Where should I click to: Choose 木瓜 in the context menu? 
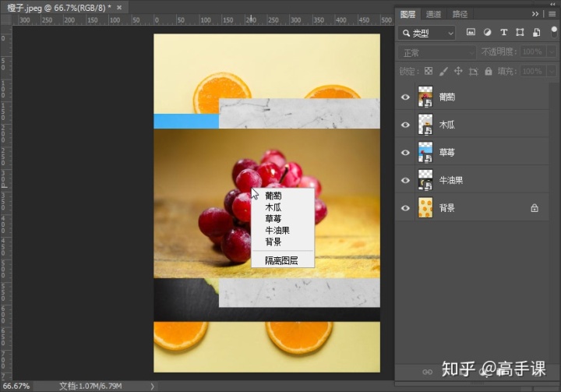pyautogui.click(x=273, y=207)
